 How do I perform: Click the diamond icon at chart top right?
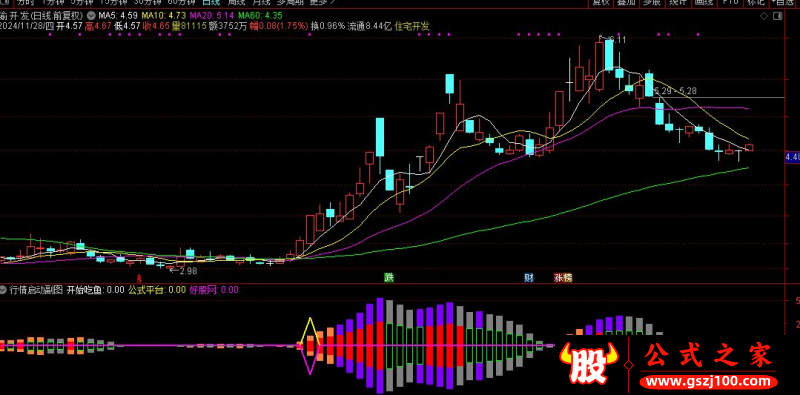(x=764, y=16)
